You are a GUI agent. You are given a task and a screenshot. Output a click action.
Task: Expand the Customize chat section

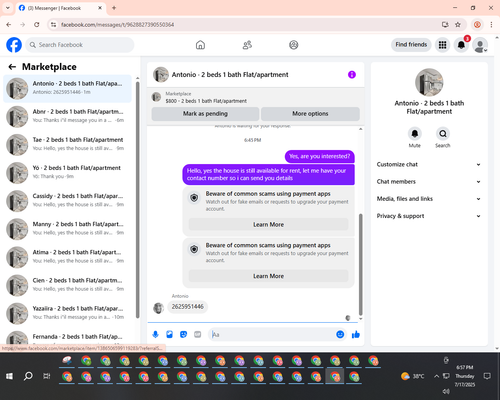coord(429,164)
